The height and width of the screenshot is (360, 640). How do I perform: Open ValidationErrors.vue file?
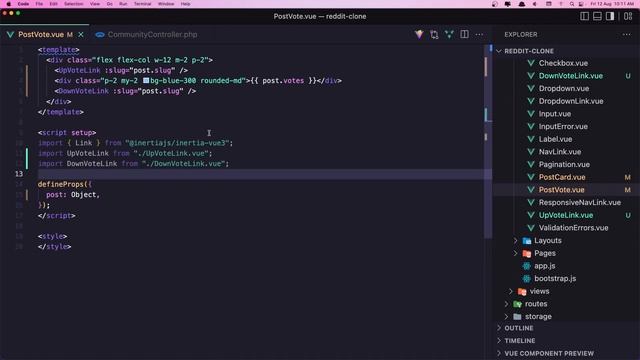coord(573,228)
